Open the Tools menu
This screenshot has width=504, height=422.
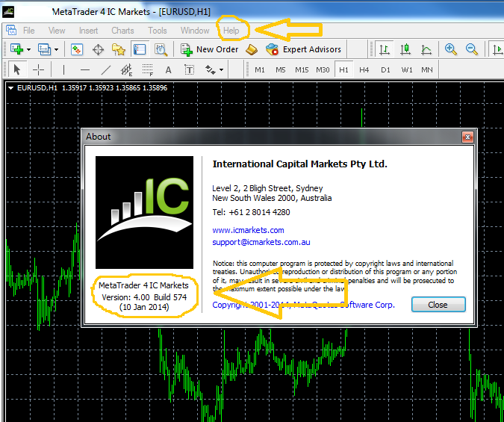click(x=158, y=31)
